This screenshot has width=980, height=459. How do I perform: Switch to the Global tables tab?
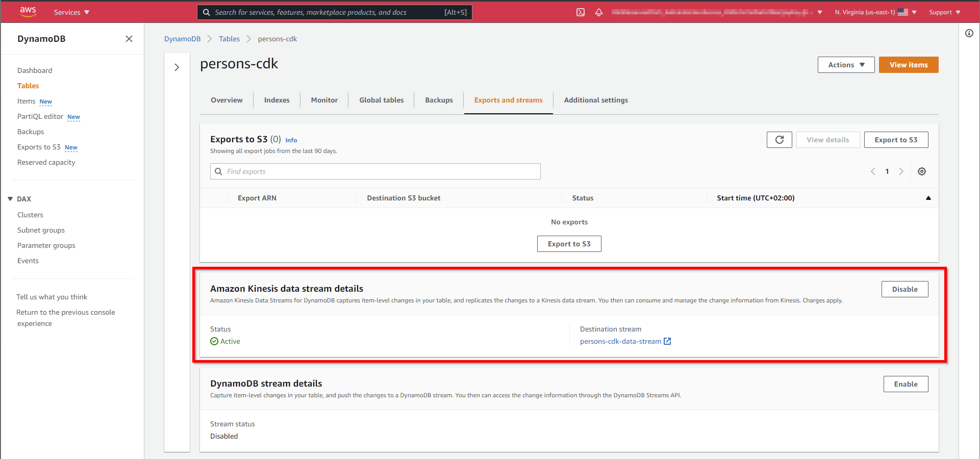[381, 100]
